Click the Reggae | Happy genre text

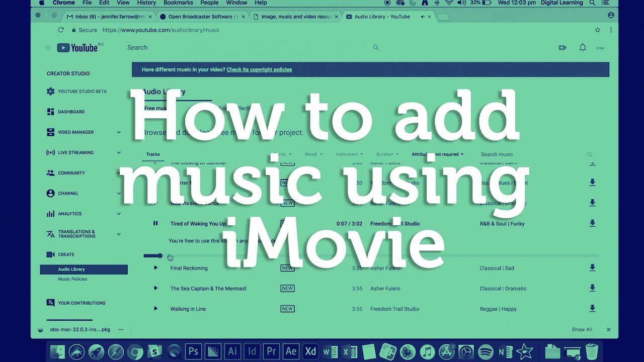point(498,309)
